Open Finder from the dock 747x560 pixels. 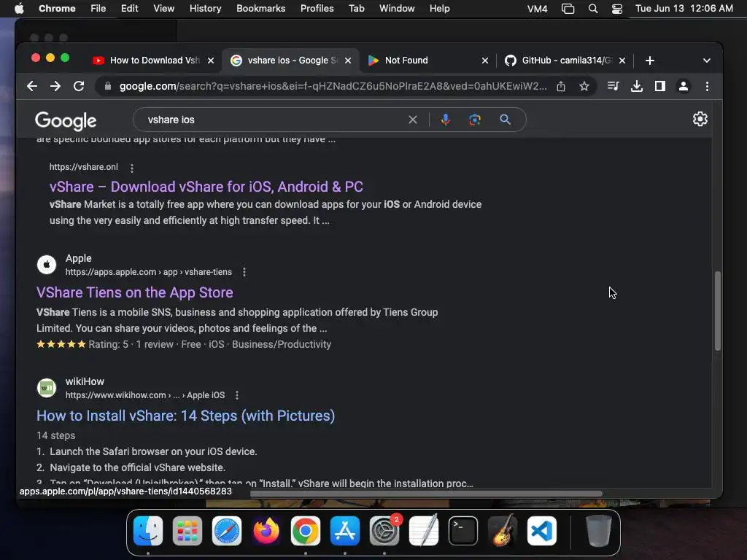[x=148, y=531]
